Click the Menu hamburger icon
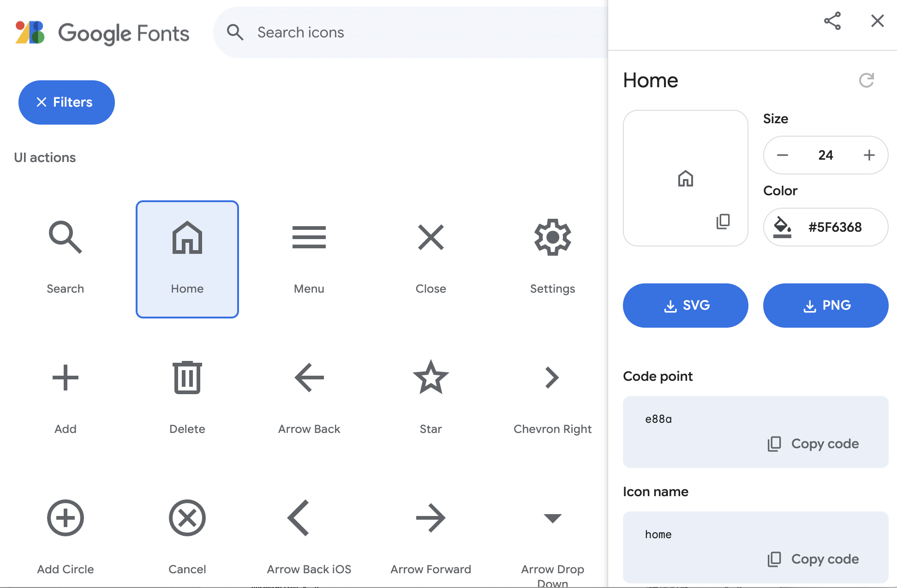The height and width of the screenshot is (588, 897). point(309,238)
